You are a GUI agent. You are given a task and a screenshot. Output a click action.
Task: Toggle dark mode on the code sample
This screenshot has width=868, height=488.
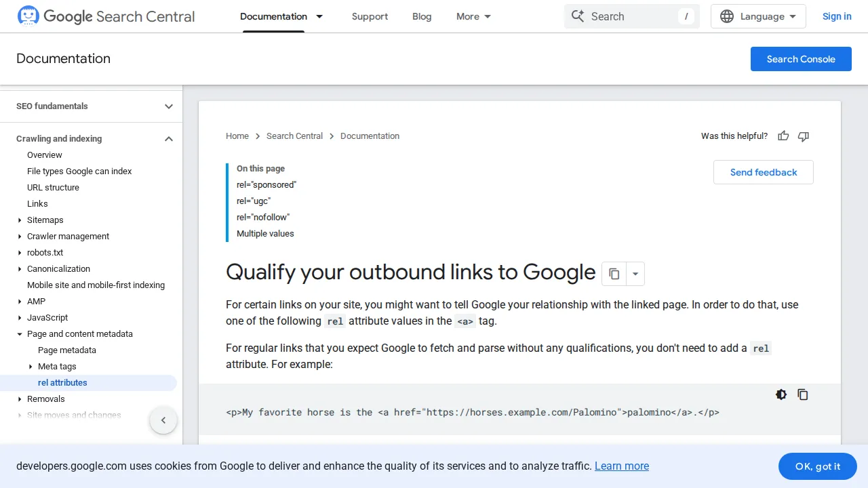pos(781,394)
